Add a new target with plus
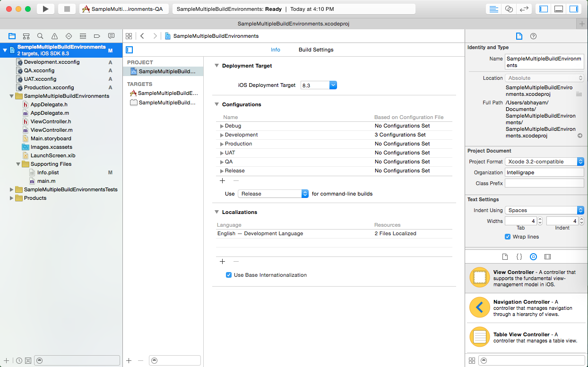Screen dimensions: 588x367 click(x=129, y=360)
